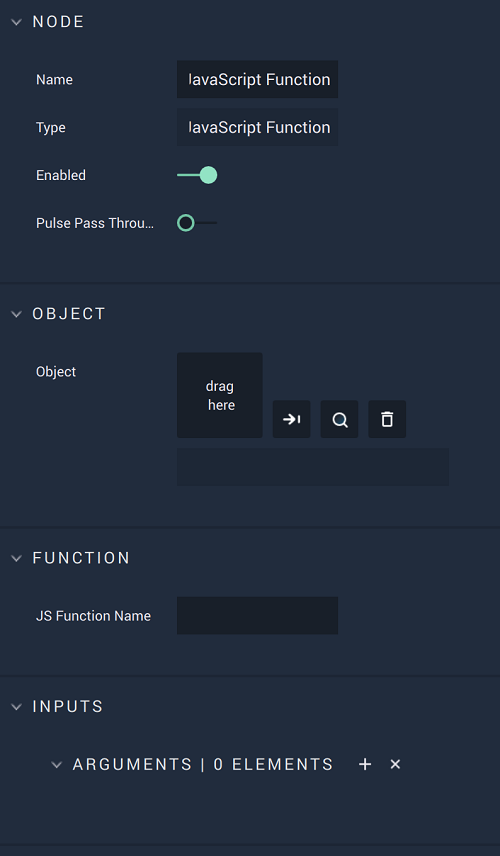Collapse the Arguments list chevron
The image size is (500, 856).
(56, 765)
